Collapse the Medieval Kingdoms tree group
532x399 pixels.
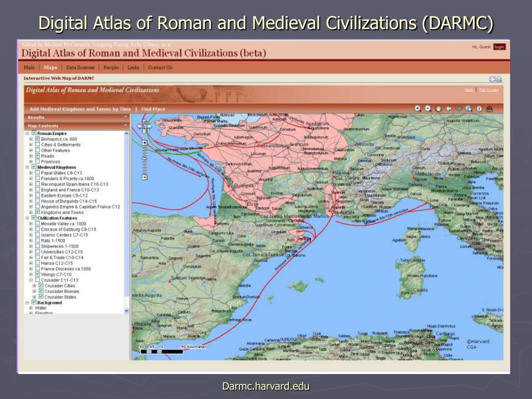pos(28,167)
